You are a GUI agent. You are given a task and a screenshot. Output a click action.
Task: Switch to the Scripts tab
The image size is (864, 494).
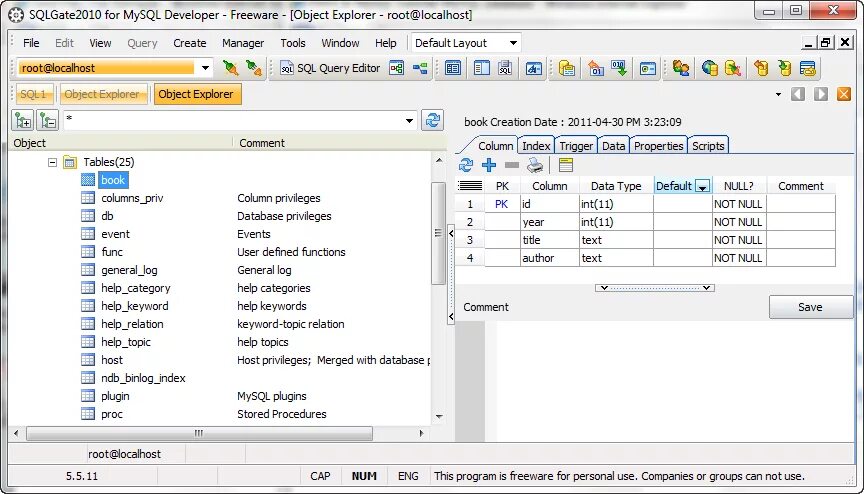[708, 146]
